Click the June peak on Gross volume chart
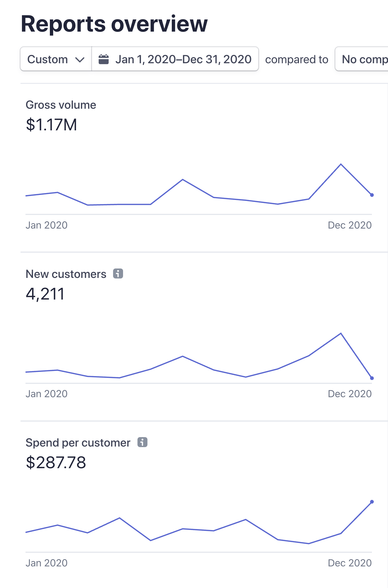This screenshot has width=388, height=588. coord(183,179)
